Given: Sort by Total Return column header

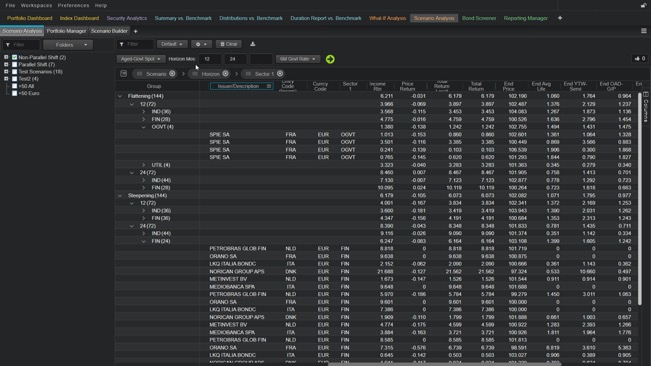Looking at the screenshot, I should pos(476,86).
